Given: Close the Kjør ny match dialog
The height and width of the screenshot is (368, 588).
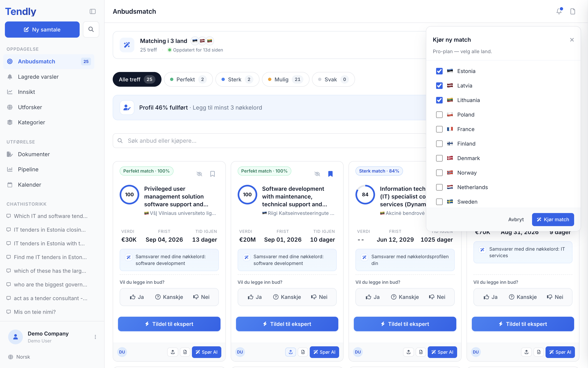Looking at the screenshot, I should [x=572, y=40].
